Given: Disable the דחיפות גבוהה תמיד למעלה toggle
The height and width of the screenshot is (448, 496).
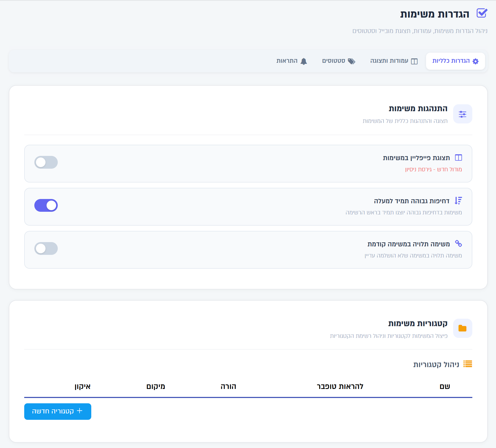Looking at the screenshot, I should (46, 205).
